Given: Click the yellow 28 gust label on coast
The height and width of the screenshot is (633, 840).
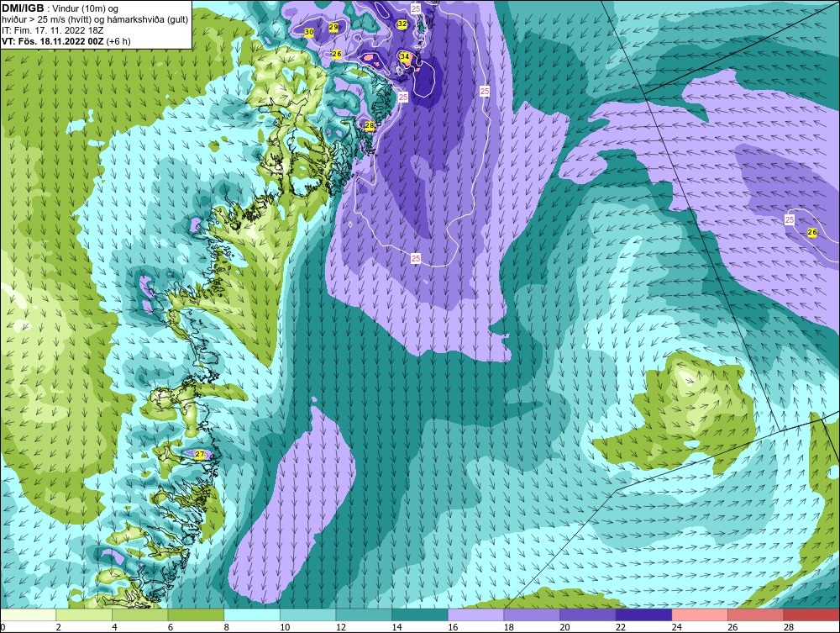Looking at the screenshot, I should [x=369, y=125].
